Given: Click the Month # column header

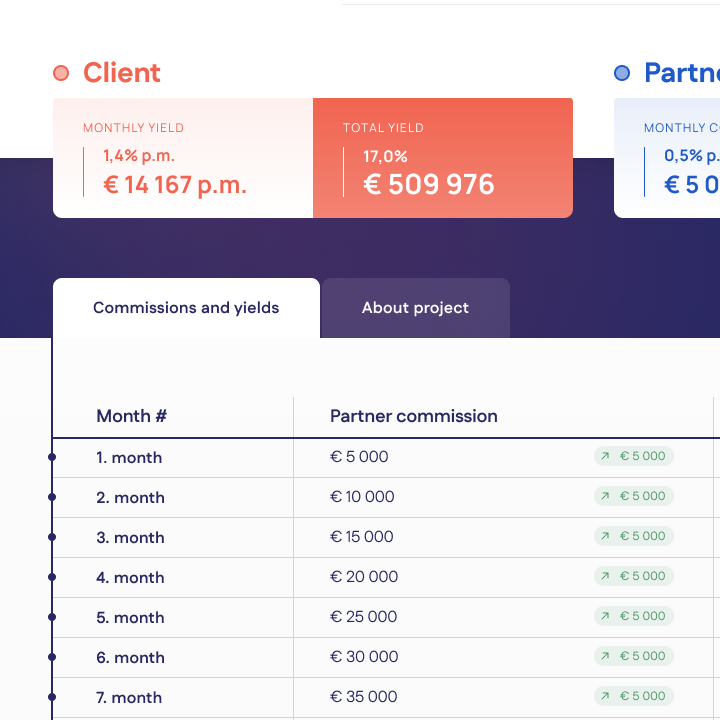Looking at the screenshot, I should pos(131,416).
